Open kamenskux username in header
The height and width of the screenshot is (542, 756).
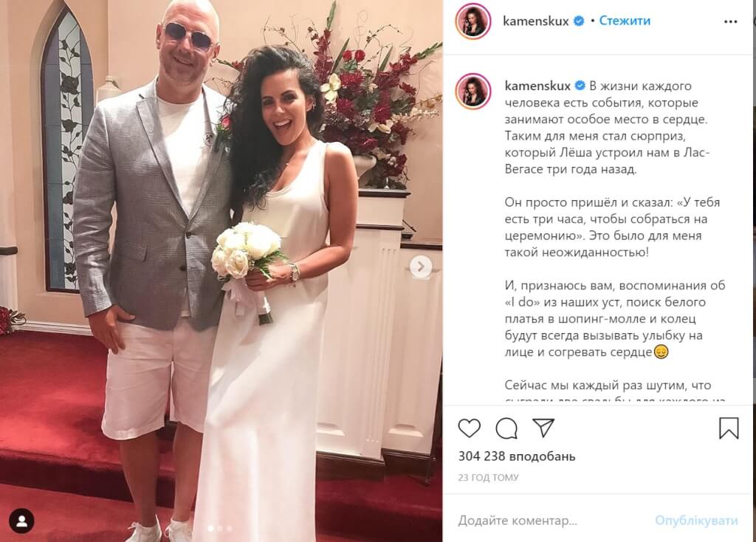coord(536,21)
